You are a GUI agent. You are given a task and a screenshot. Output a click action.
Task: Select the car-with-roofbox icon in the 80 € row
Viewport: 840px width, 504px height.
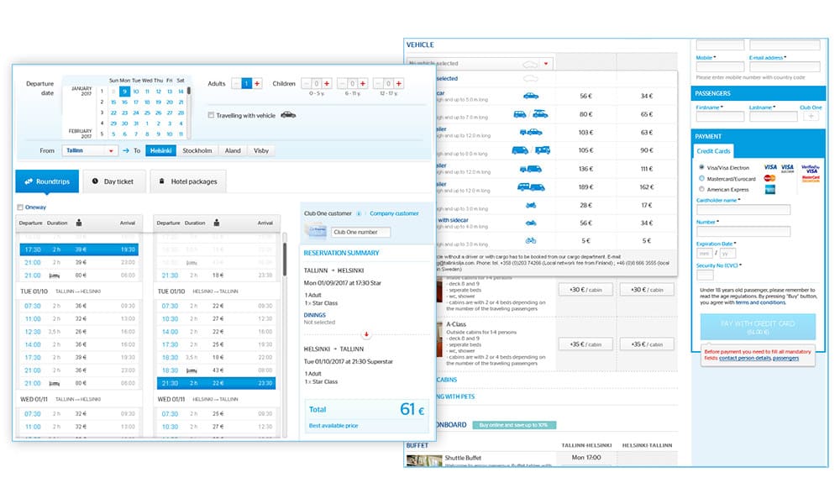(540, 114)
